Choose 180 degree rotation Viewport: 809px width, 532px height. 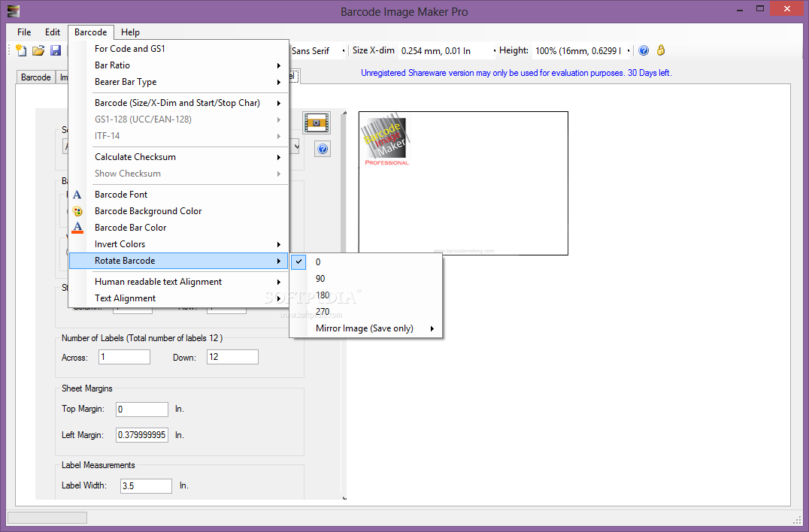366,295
